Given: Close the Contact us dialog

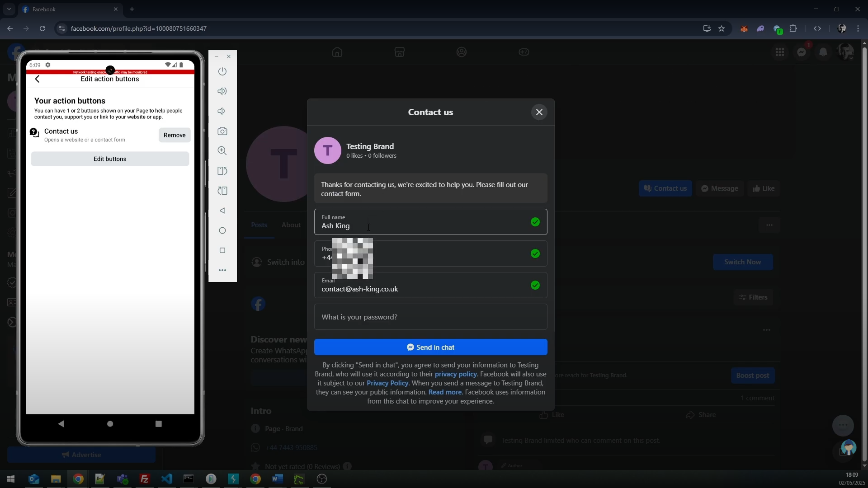Looking at the screenshot, I should click(539, 112).
